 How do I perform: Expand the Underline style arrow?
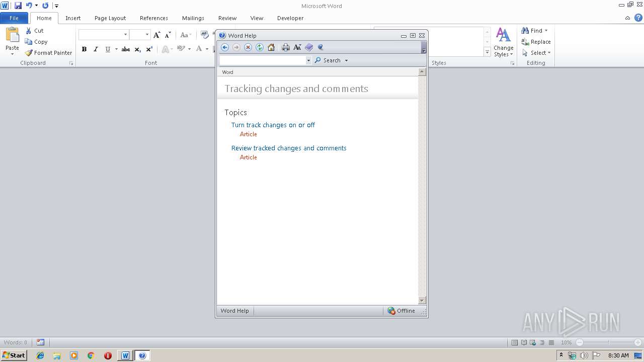coord(116,49)
